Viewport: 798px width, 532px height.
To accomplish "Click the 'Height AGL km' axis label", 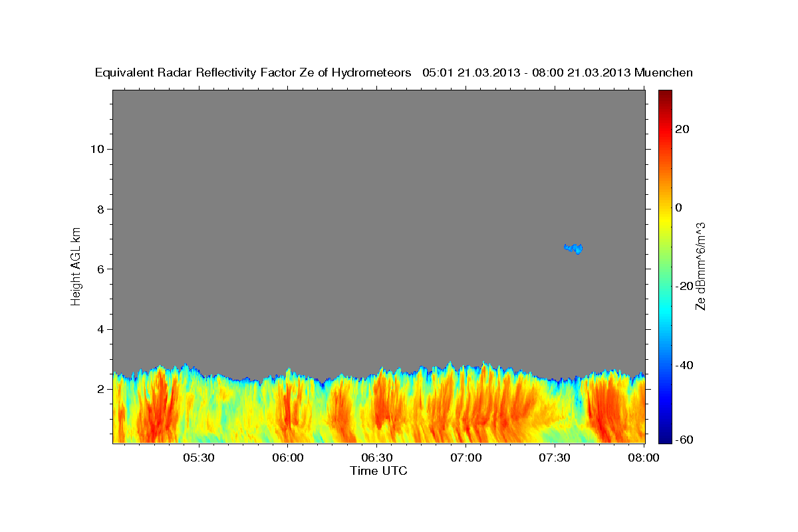I will coord(76,266).
